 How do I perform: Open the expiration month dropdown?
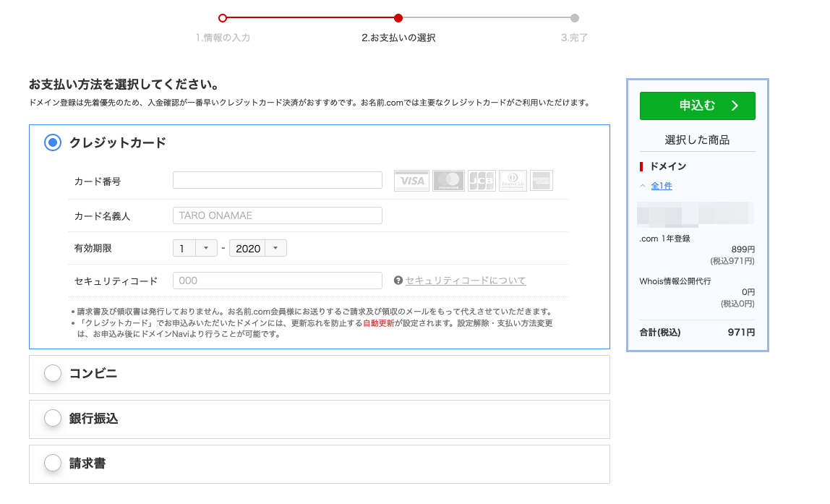[x=194, y=247]
